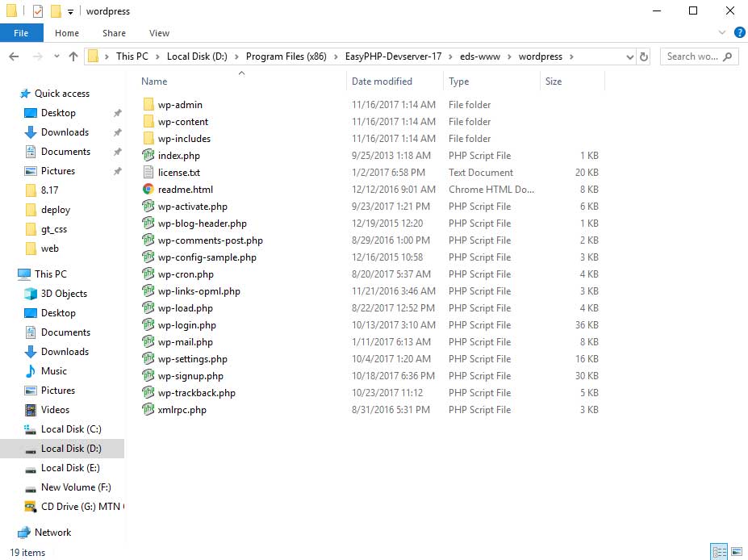The image size is (748, 560).
Task: Select New Volume (F:) in sidebar
Action: tap(76, 487)
